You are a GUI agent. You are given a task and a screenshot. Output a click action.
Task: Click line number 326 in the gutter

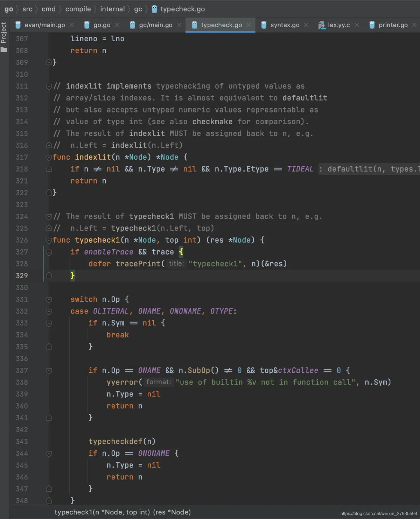(x=22, y=240)
